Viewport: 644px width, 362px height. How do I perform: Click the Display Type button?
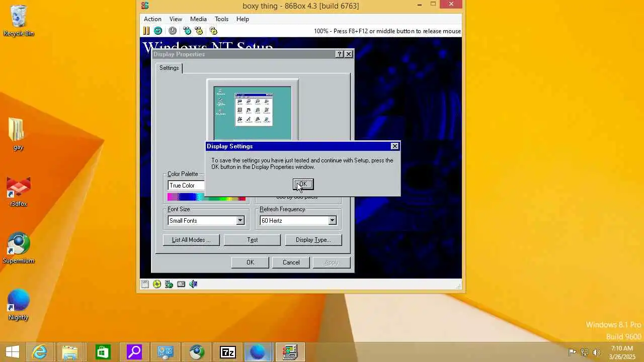tap(313, 240)
